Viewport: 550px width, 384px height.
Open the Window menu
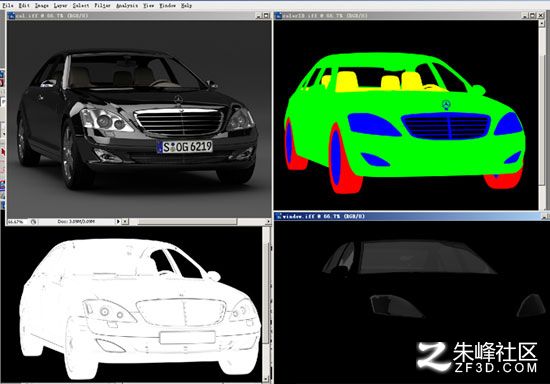(168, 5)
